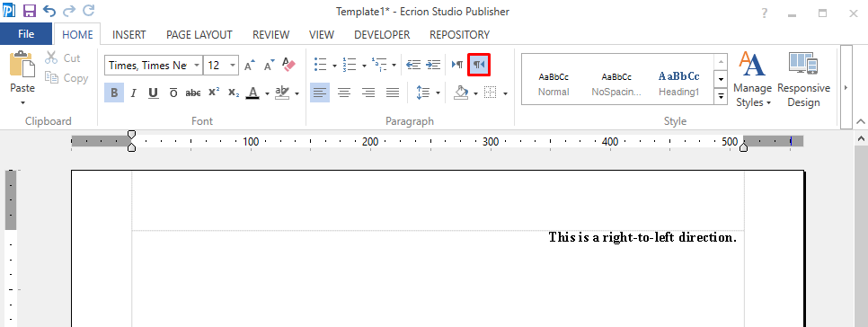The width and height of the screenshot is (868, 327).
Task: Switch to the VIEW tab
Action: tap(322, 34)
